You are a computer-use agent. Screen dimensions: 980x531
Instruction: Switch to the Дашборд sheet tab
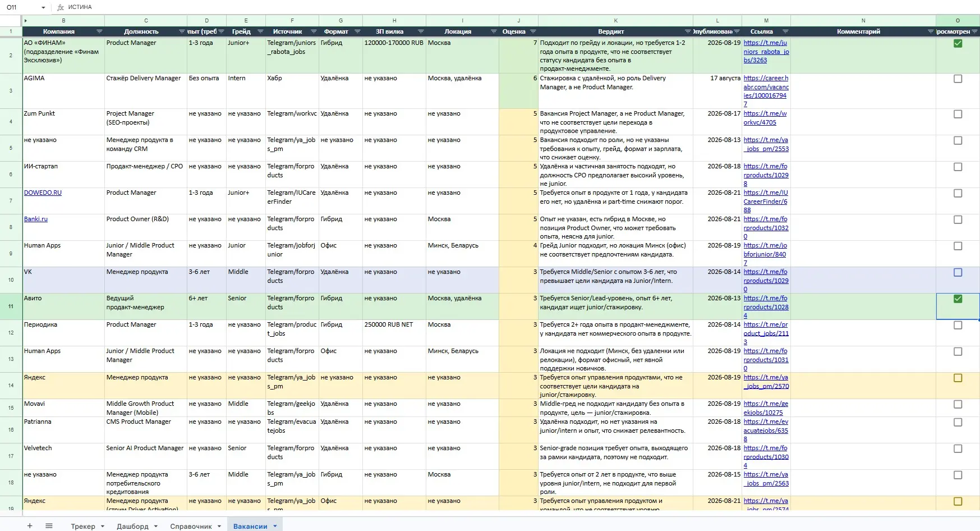[x=132, y=527]
